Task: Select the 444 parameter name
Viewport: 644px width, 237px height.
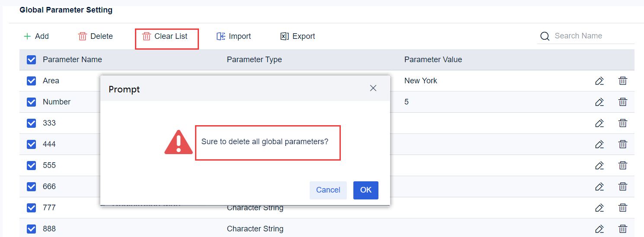Action: [x=49, y=144]
